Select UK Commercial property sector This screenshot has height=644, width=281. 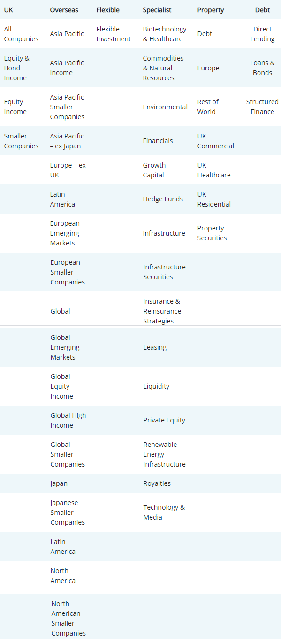[x=215, y=141]
